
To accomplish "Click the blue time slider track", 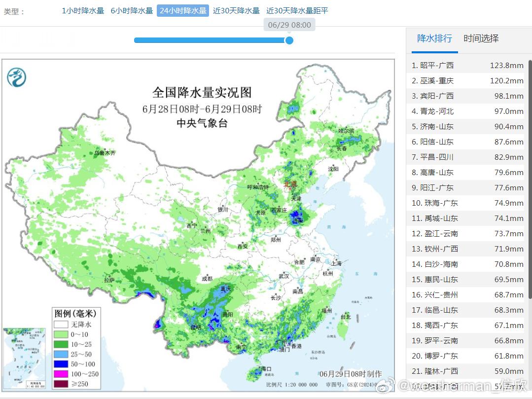I will pyautogui.click(x=211, y=40).
